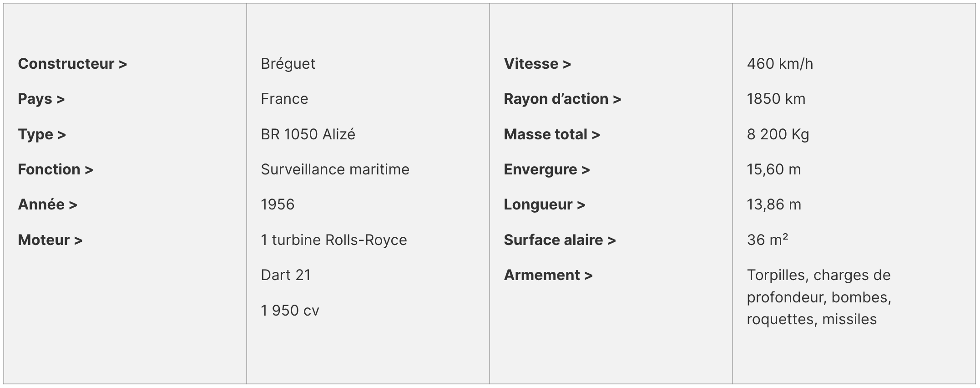Click the Rayon d'action label
Screen dimensions: 980x388
click(562, 99)
